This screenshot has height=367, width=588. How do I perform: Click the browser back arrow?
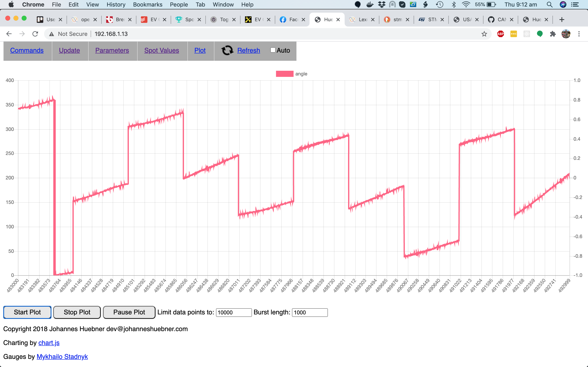coord(9,34)
